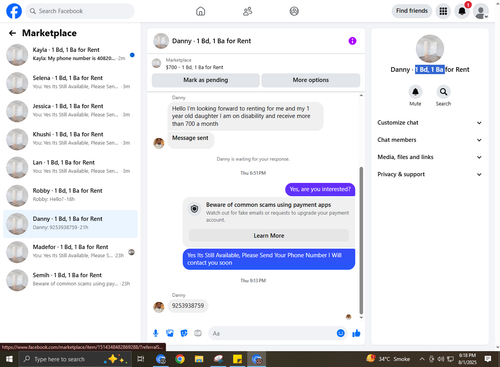The width and height of the screenshot is (500, 367).
Task: Open the weather widget showing 34°C Smoke
Action: (x=388, y=359)
